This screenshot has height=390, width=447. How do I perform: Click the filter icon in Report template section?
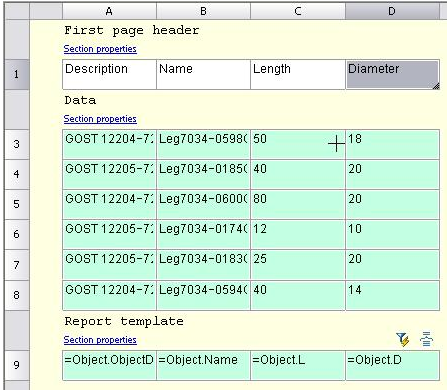tap(403, 339)
